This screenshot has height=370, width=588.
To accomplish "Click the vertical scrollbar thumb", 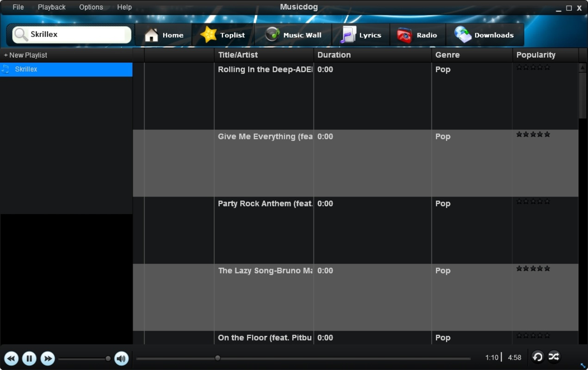I will (x=582, y=96).
